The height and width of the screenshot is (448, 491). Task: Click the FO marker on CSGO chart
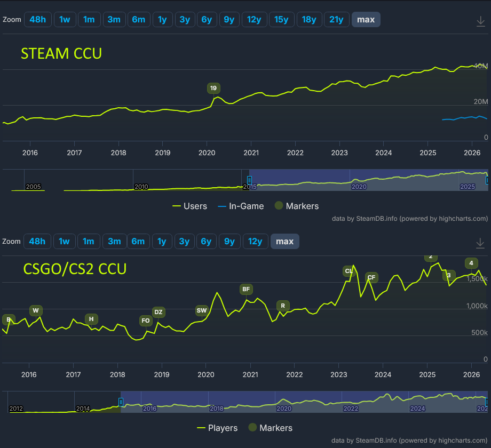click(146, 321)
